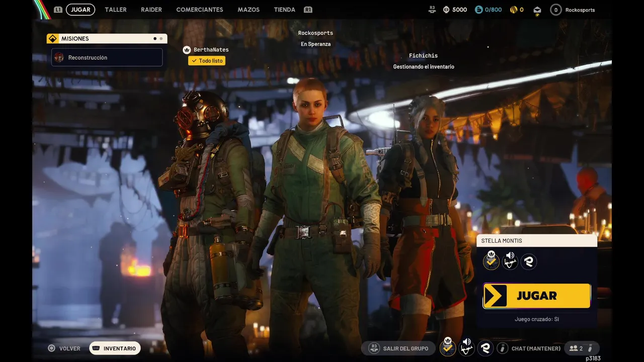Open the level 0 profile circle

coord(555,10)
